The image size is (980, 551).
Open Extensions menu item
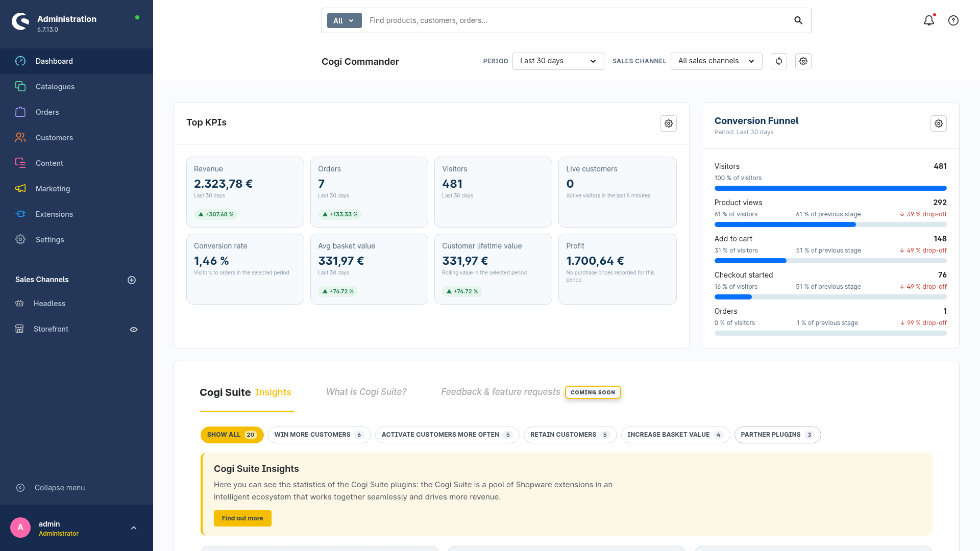[77, 214]
